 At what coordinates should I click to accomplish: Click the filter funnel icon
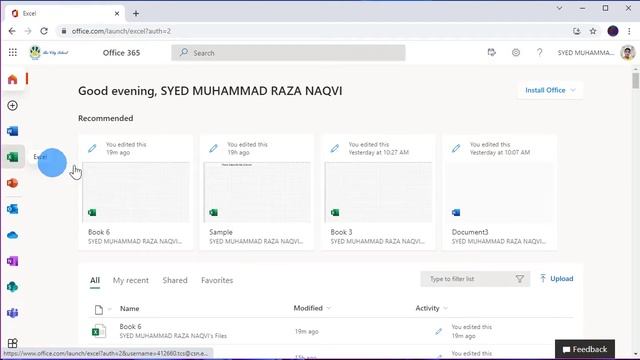520,279
